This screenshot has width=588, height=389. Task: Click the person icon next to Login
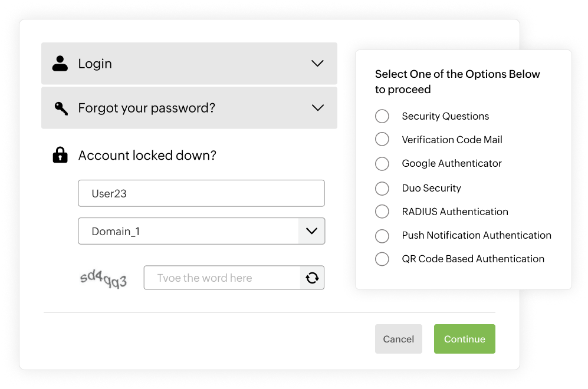tap(60, 63)
